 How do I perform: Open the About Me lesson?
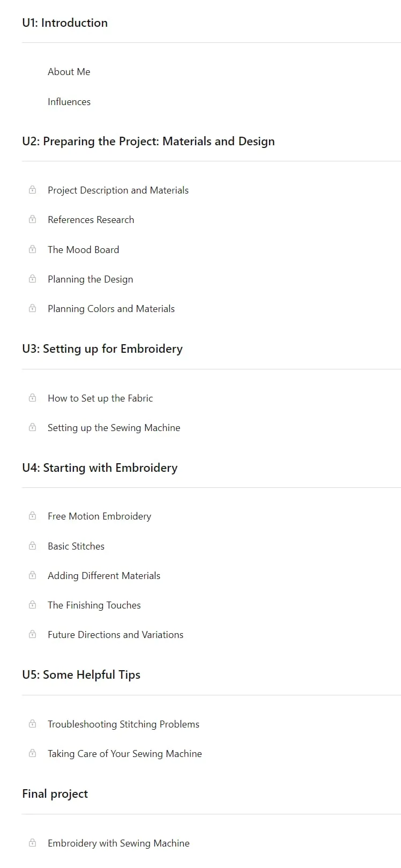tap(69, 72)
